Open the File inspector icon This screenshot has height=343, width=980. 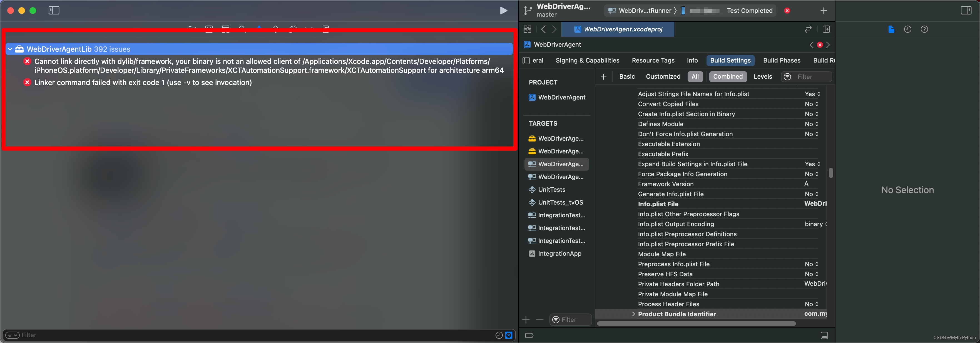point(891,29)
